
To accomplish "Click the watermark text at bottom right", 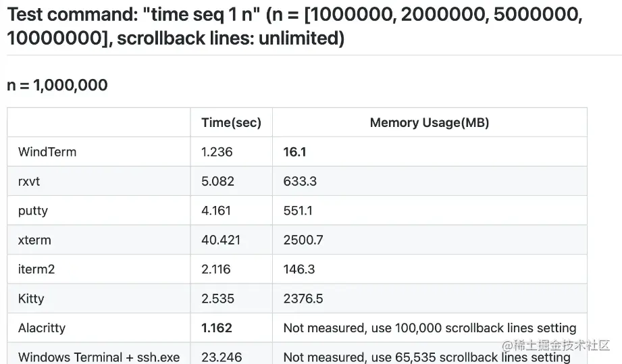I will pyautogui.click(x=556, y=345).
